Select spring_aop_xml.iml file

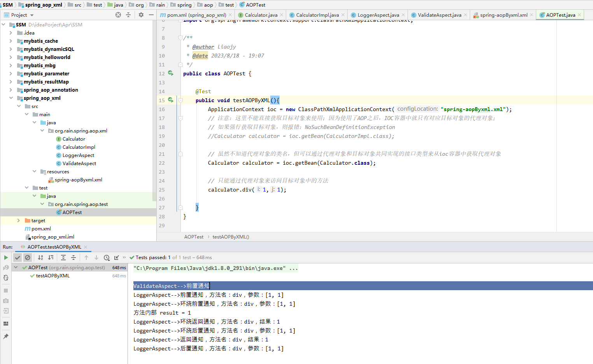52,237
